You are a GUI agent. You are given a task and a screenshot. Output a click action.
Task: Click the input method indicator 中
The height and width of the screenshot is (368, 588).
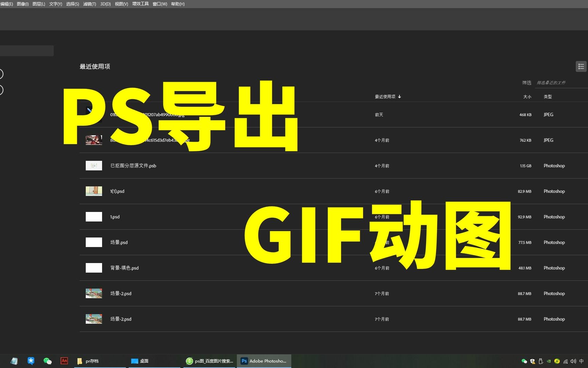coord(582,361)
